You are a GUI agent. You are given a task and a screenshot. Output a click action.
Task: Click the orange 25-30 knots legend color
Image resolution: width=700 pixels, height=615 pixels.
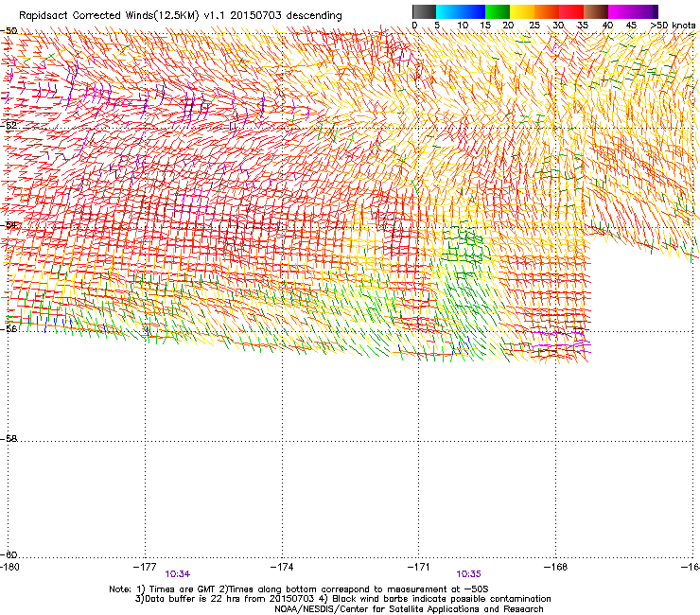(x=547, y=12)
